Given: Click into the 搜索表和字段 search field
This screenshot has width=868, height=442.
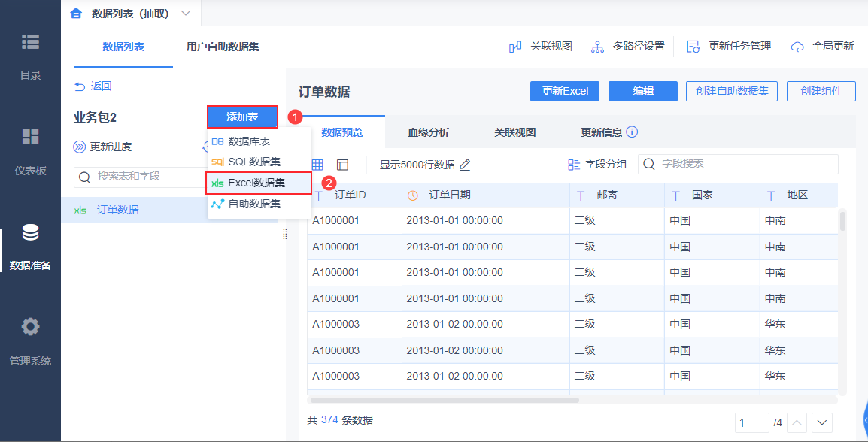Looking at the screenshot, I should coord(141,177).
